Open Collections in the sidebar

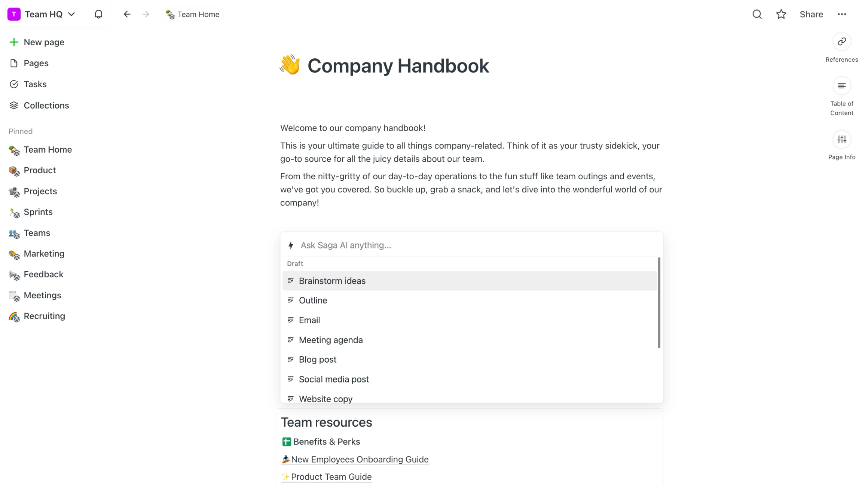(46, 106)
